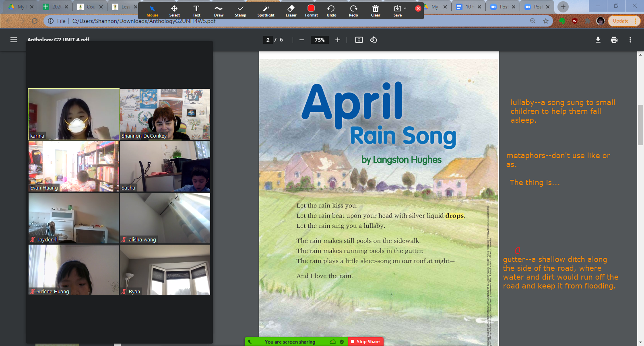
Task: Click the Chrome Update button
Action: pyautogui.click(x=624, y=21)
